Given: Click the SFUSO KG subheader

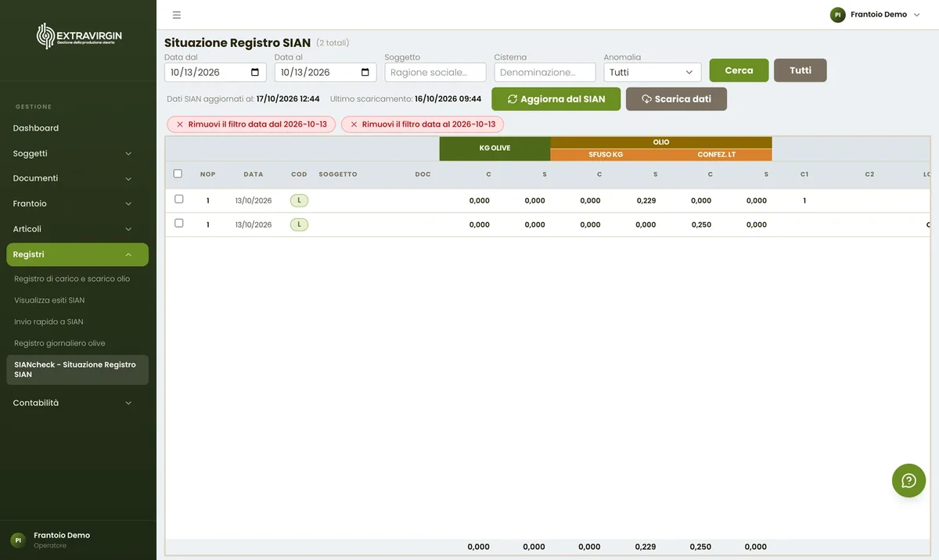Looking at the screenshot, I should (x=606, y=155).
